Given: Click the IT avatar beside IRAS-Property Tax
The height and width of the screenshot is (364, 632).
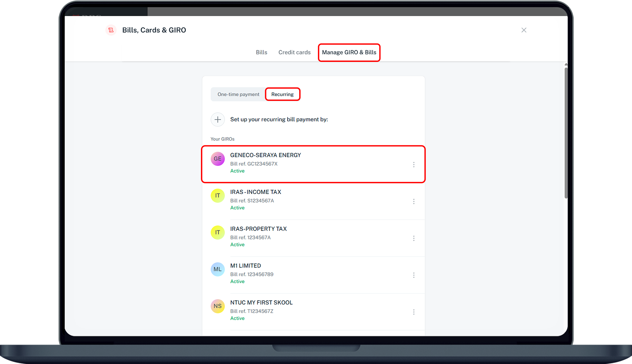Looking at the screenshot, I should coord(217,233).
